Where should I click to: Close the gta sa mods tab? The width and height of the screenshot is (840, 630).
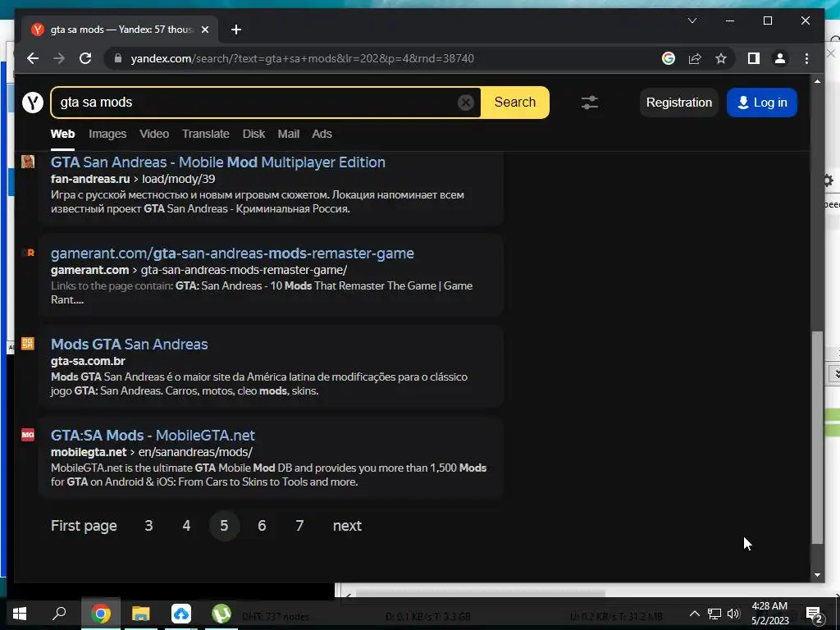click(x=204, y=30)
